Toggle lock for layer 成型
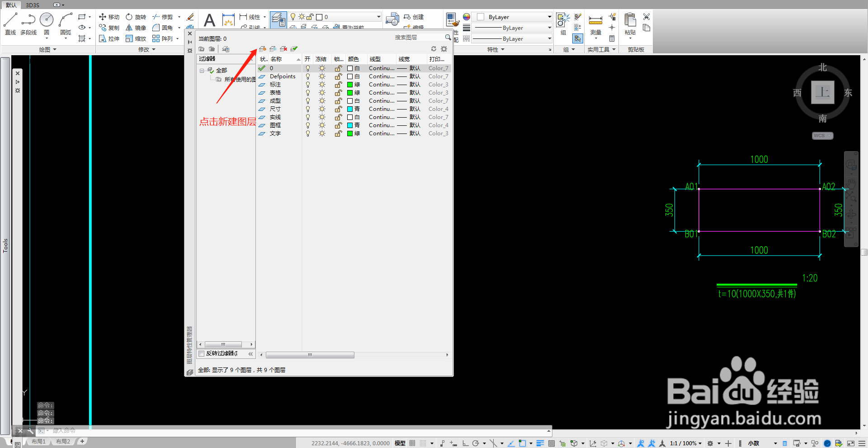The image size is (868, 448). [x=338, y=101]
